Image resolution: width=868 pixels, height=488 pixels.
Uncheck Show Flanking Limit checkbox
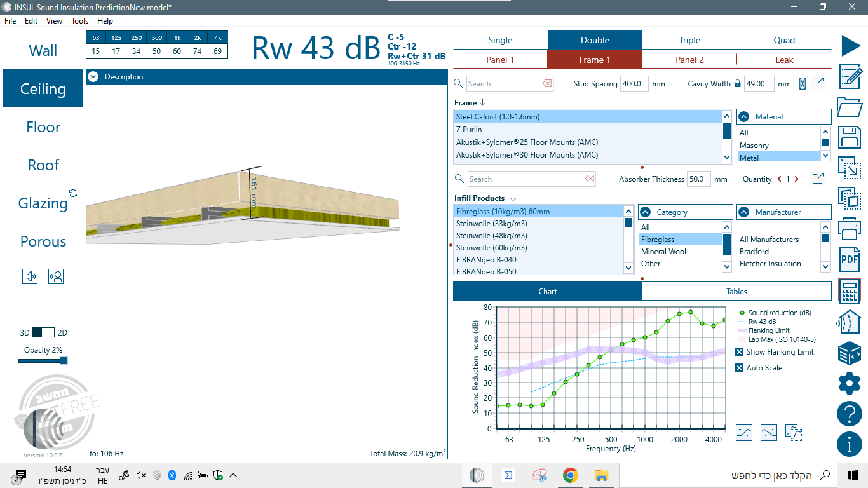click(739, 352)
